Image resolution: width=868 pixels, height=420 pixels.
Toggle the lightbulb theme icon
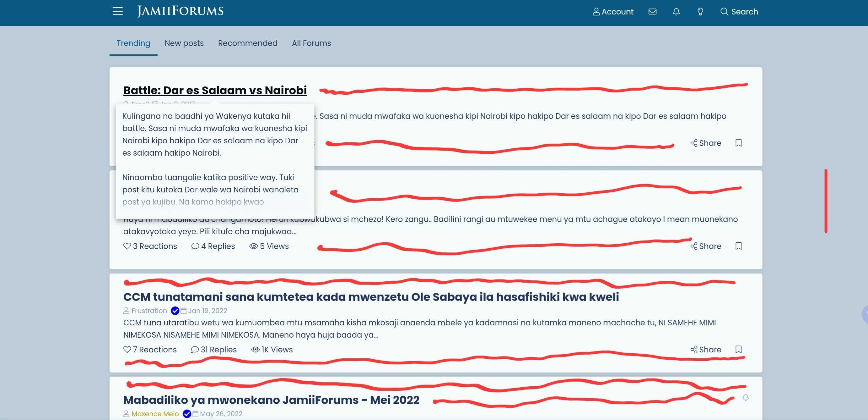click(700, 12)
